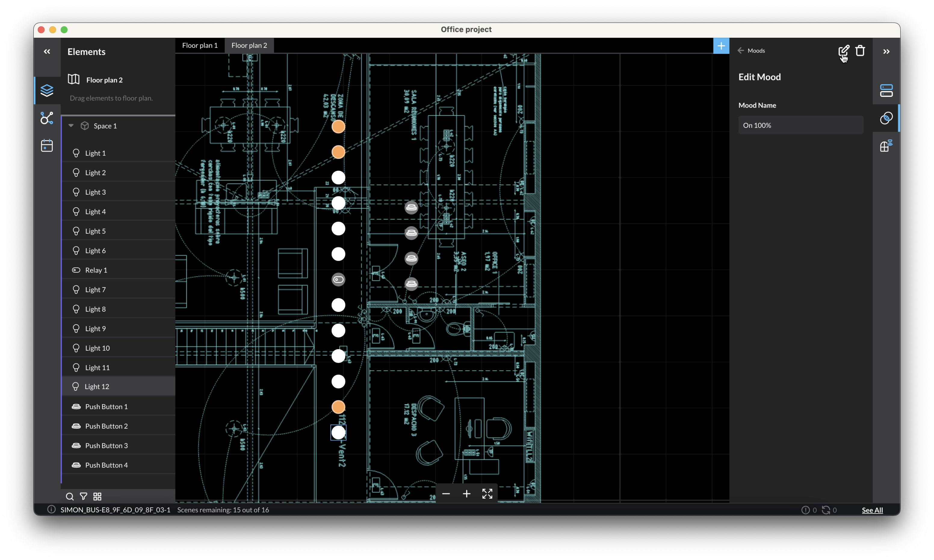Open the connections node icon in sidebar

click(x=47, y=118)
